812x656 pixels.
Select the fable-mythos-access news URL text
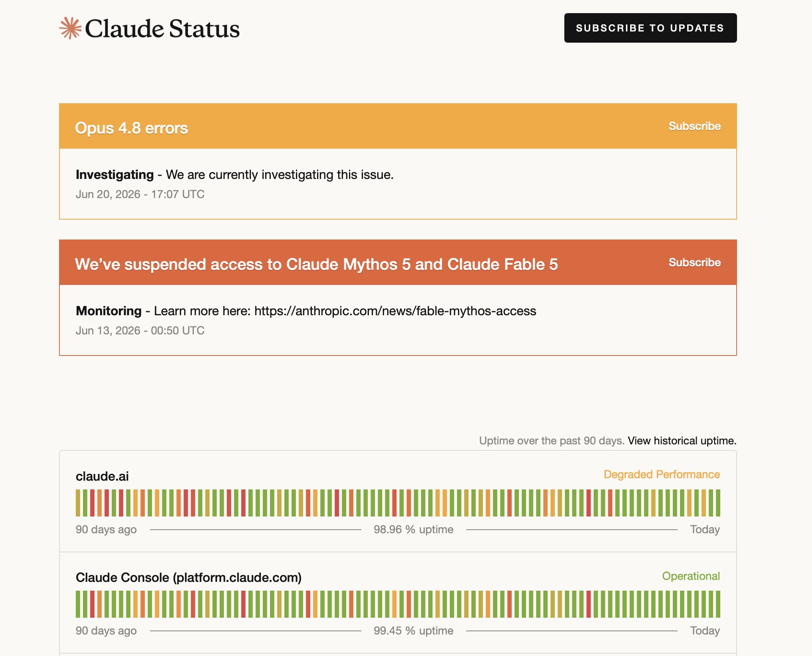(395, 311)
